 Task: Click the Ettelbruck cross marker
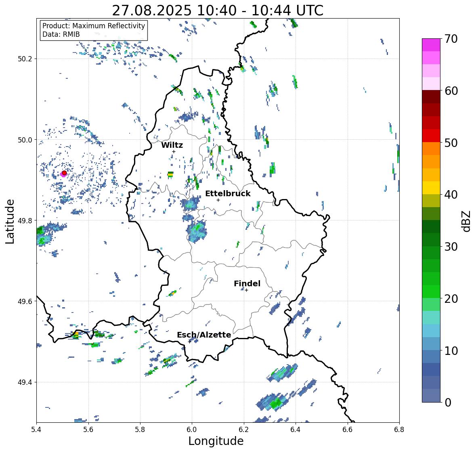click(x=218, y=200)
